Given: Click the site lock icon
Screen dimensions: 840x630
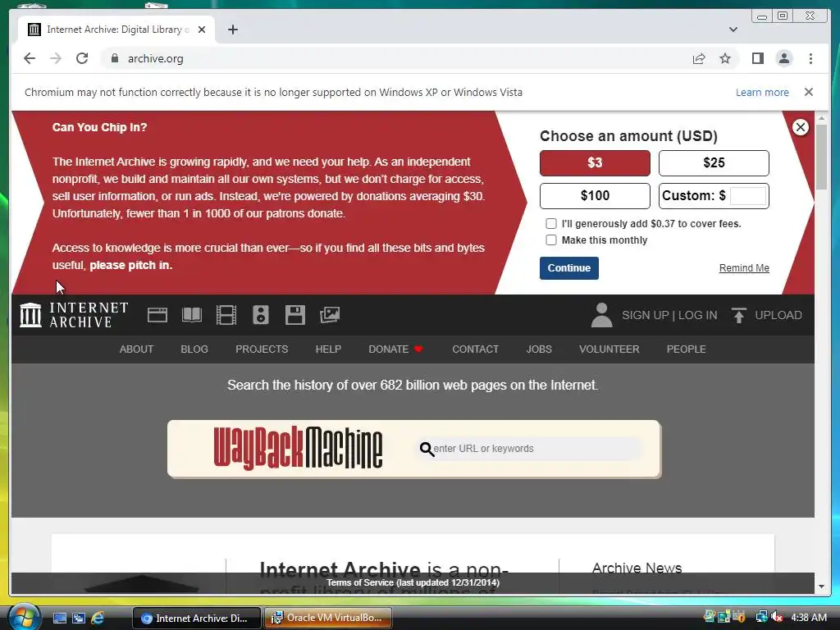Looking at the screenshot, I should coord(114,58).
